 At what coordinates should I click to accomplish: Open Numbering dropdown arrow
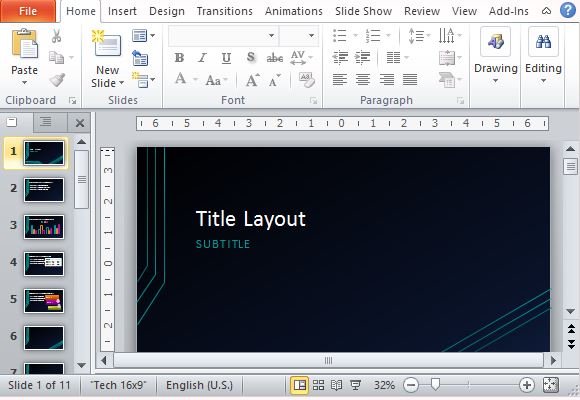[x=388, y=36]
